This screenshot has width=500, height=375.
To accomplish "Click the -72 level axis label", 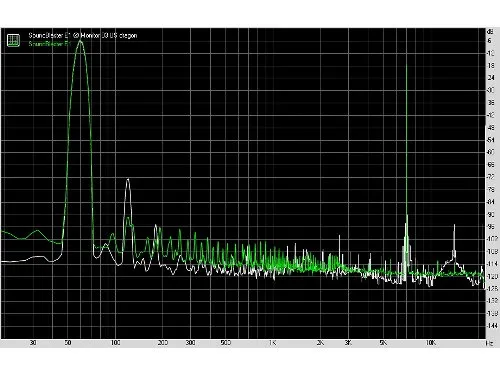I will [491, 177].
